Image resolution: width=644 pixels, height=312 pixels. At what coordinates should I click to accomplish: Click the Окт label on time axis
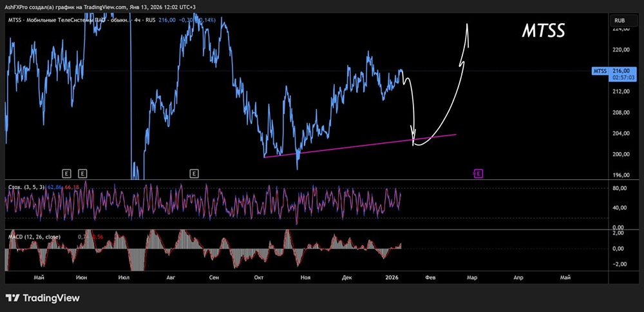pos(258,278)
